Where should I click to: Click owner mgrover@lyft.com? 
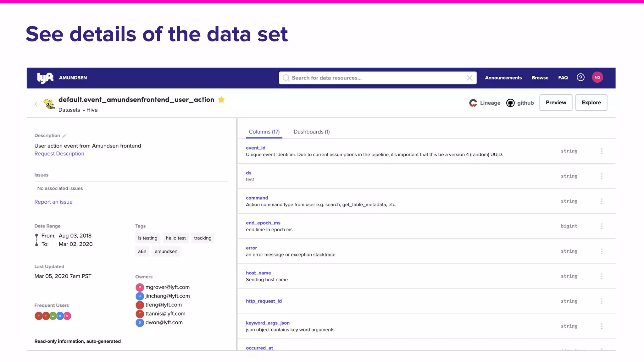(x=167, y=287)
